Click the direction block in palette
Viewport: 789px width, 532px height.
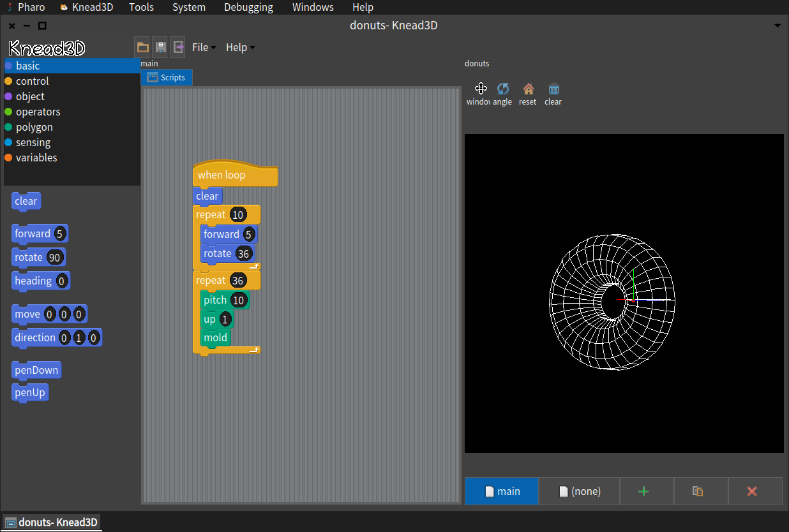tap(57, 337)
